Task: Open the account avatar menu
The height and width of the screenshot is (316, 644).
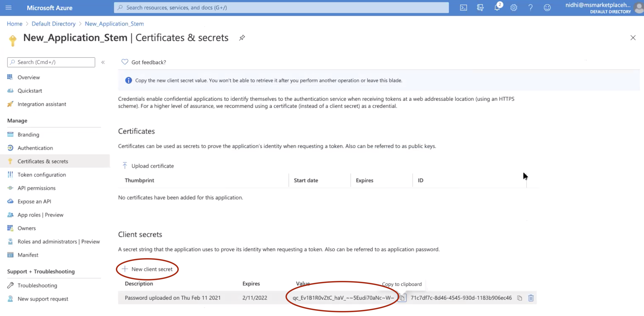Action: (x=639, y=8)
